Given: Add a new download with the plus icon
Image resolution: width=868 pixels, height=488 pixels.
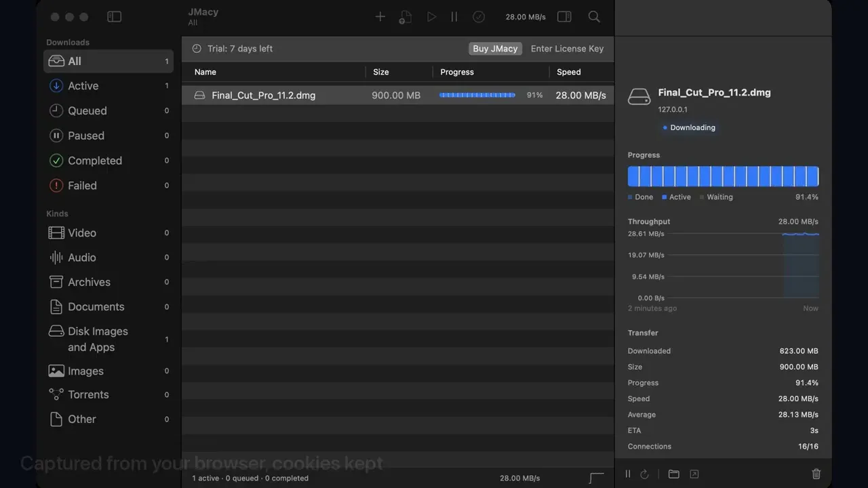Looking at the screenshot, I should point(380,17).
